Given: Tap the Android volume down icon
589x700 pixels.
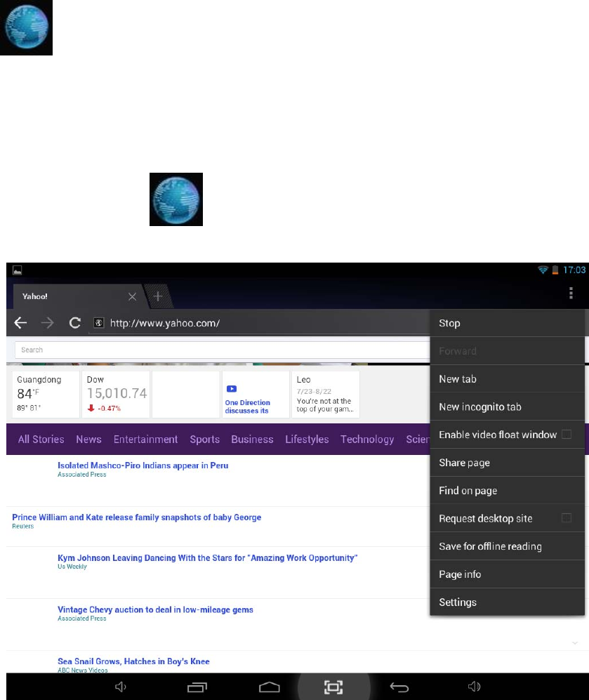Looking at the screenshot, I should [x=121, y=687].
